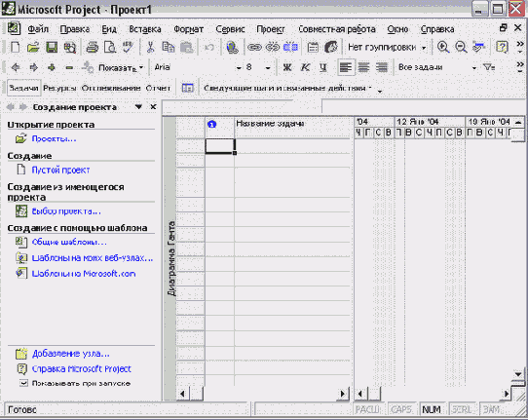Open 'Справка Microsoft Project' link

click(81, 368)
